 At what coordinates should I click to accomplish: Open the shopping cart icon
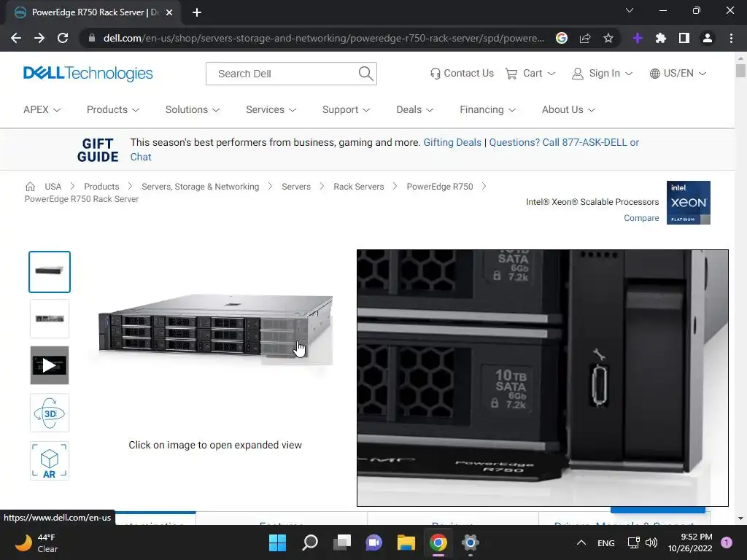511,74
